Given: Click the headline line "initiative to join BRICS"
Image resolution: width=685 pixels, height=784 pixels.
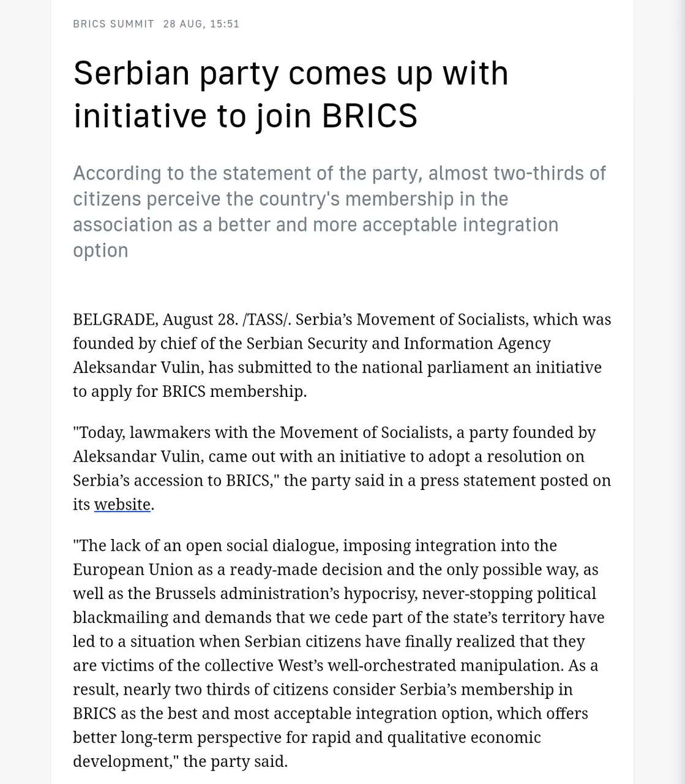Looking at the screenshot, I should [245, 115].
